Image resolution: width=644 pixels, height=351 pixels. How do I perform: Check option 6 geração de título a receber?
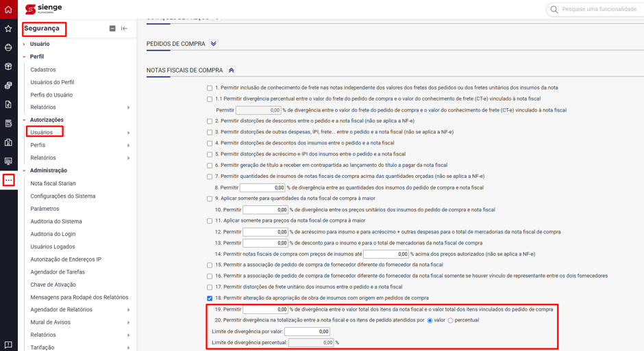click(210, 166)
